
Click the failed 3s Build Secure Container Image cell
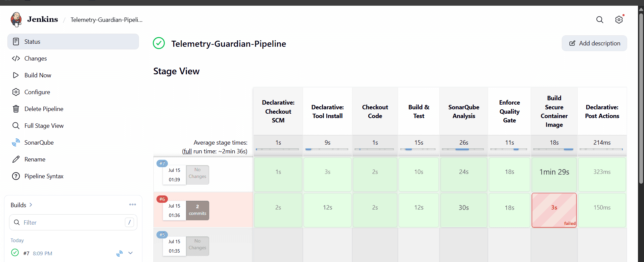(554, 210)
